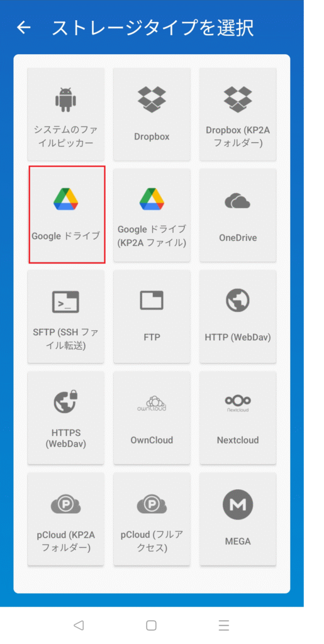Select pCloud (フルアクセス) tile

click(152, 519)
